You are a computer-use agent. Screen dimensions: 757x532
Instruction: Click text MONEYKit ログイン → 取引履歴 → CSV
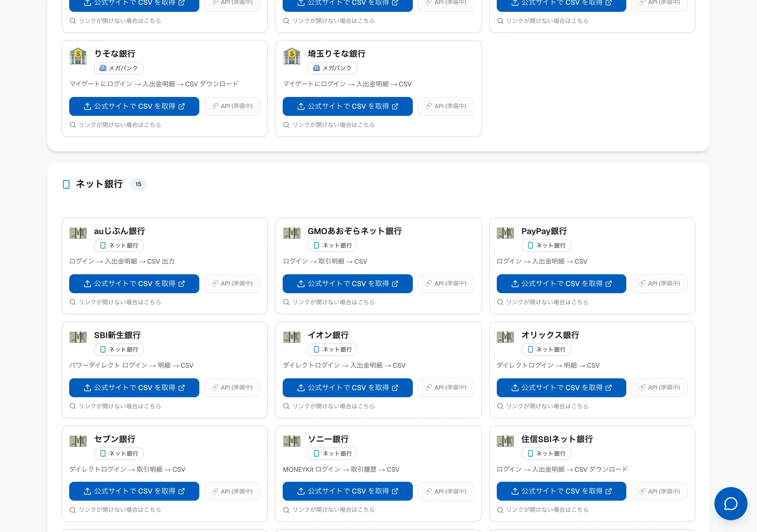[341, 469]
